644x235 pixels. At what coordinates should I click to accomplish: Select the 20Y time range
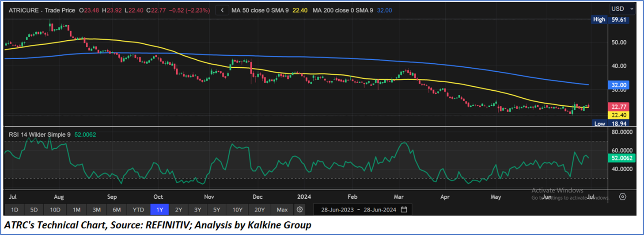(x=259, y=209)
